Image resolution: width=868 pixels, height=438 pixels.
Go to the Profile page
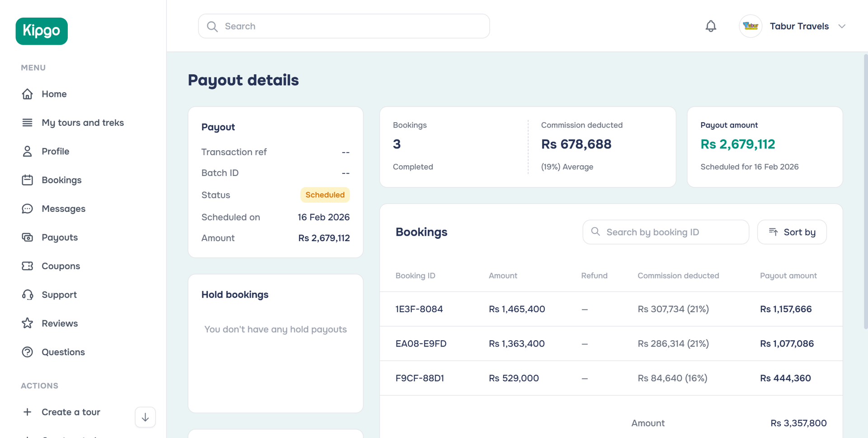pyautogui.click(x=55, y=151)
